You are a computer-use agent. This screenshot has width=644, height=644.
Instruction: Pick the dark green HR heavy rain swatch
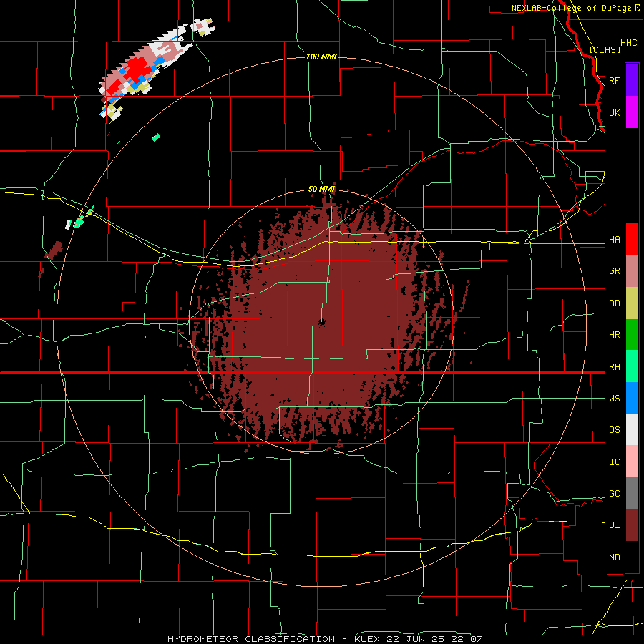(632, 335)
